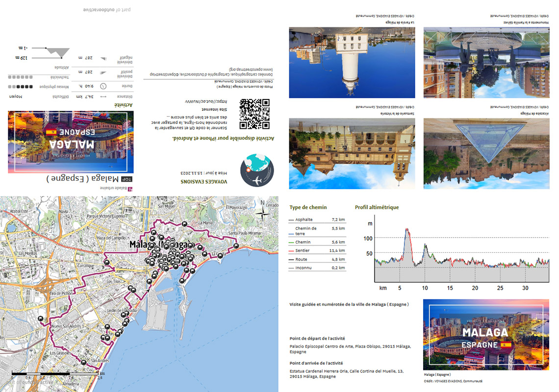559x392 pixels.
Task: Click the upside-down 'Malaga ( Espagne )' title
Action: (83, 178)
